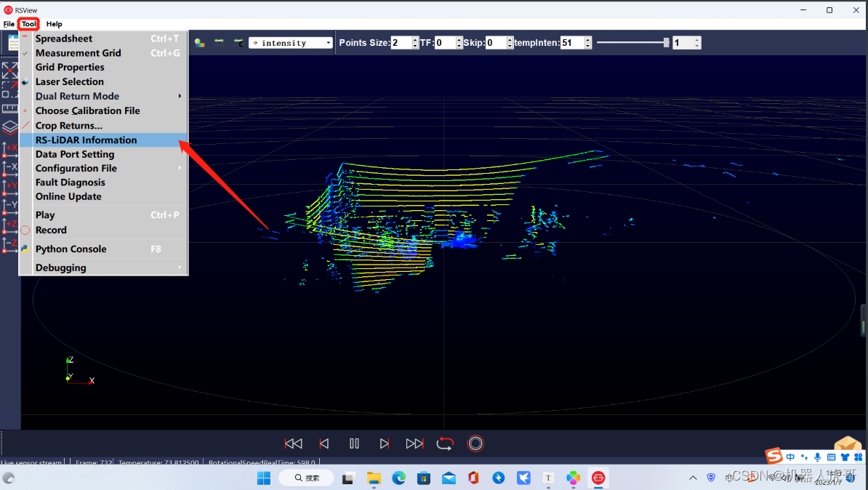The height and width of the screenshot is (490, 868).
Task: Click the zoom-to-box selection icon
Action: [10, 89]
